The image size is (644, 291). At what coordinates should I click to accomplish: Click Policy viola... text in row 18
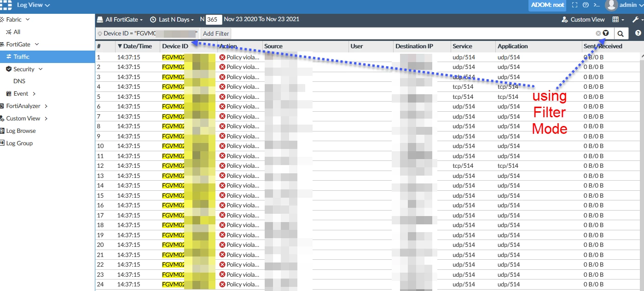pyautogui.click(x=243, y=225)
